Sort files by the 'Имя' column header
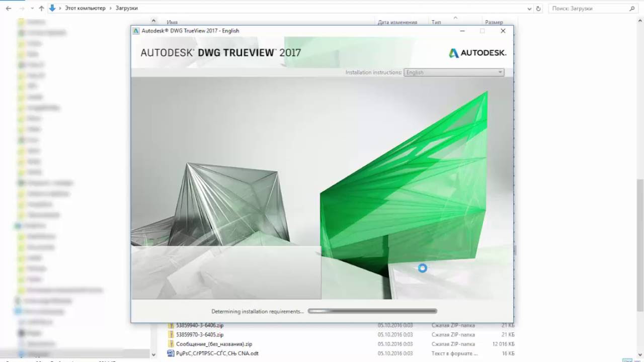 172,22
